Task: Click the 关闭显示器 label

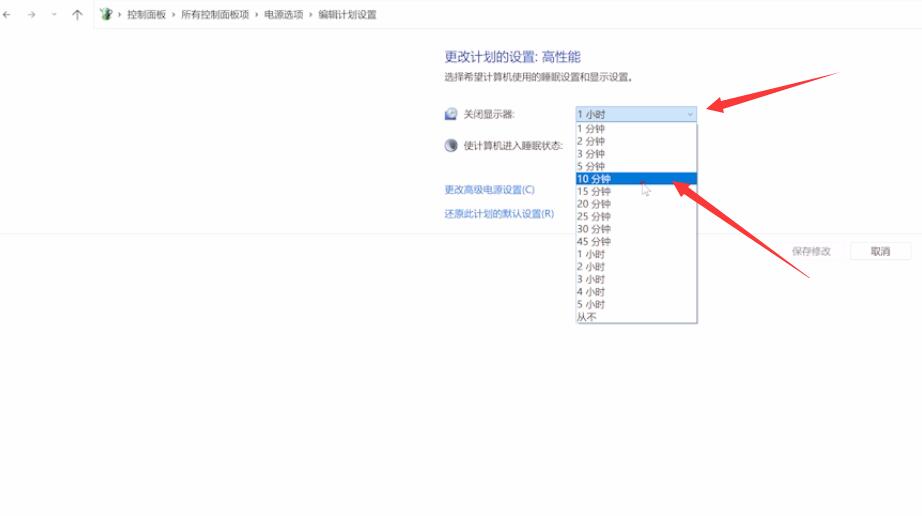Action: pyautogui.click(x=489, y=114)
